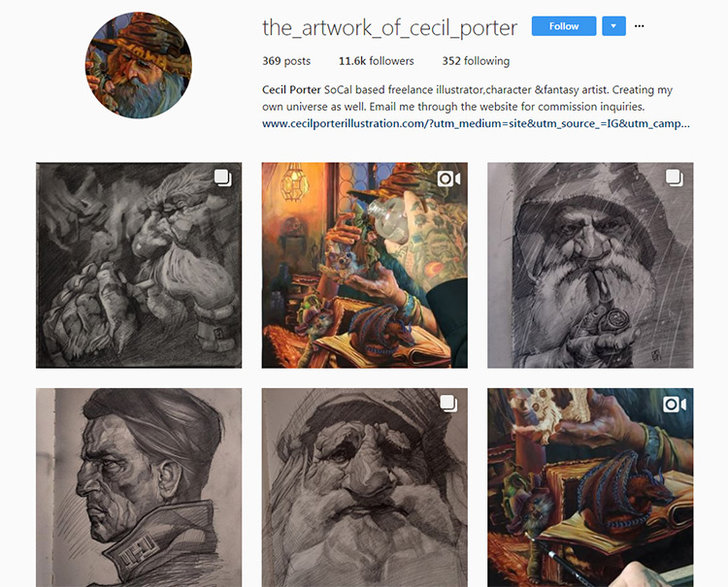This screenshot has width=728, height=587.
Task: Open the frowning bearded dwarf sketch post
Action: point(364,487)
